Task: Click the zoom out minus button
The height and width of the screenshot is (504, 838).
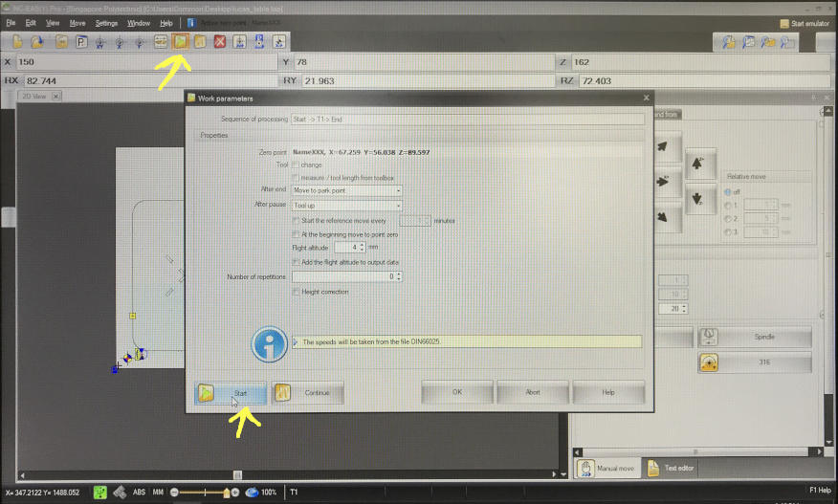Action: (174, 493)
